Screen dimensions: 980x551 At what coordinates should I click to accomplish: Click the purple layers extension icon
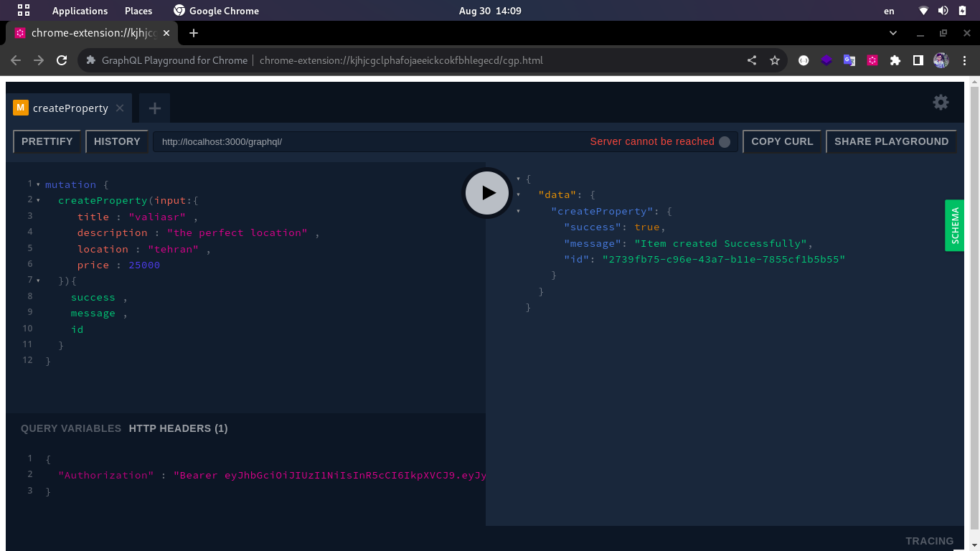tap(826, 60)
